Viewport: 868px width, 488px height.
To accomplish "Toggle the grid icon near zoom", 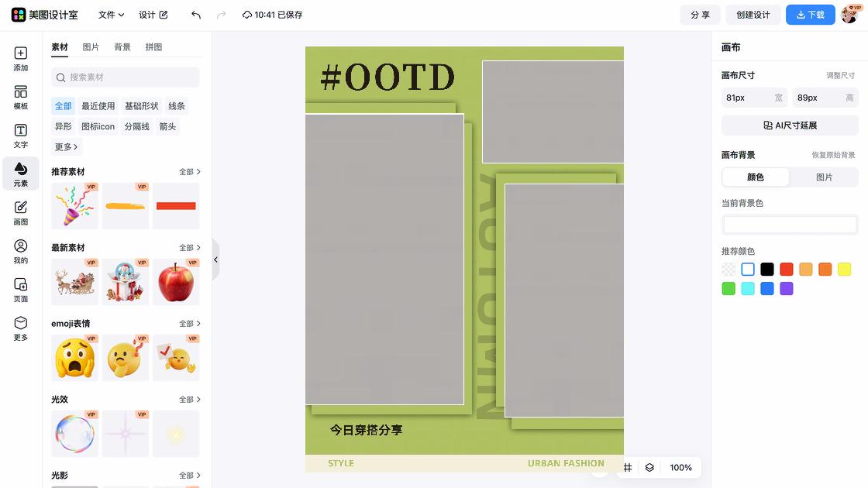I will [628, 468].
